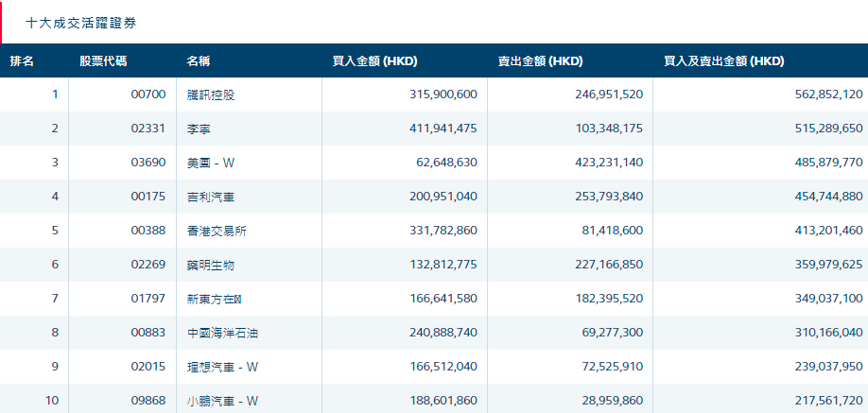Click the name 吉利汽車
Image resolution: width=868 pixels, height=413 pixels.
(211, 197)
